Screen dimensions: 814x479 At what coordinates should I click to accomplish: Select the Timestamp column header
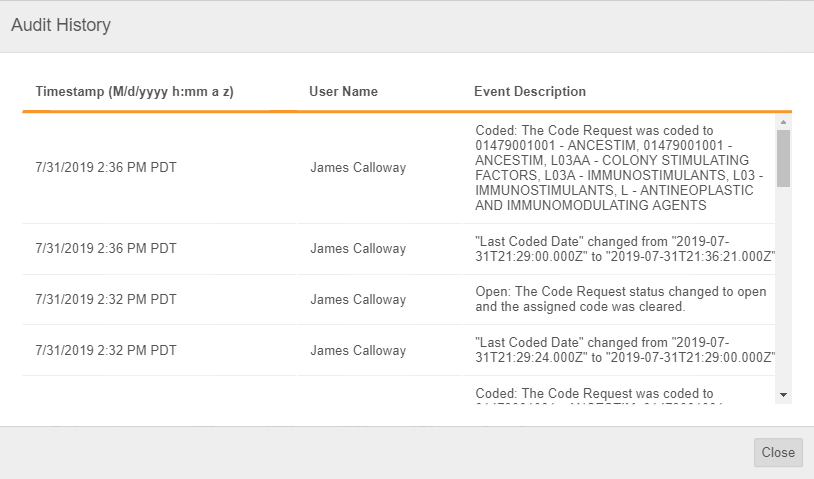click(134, 91)
